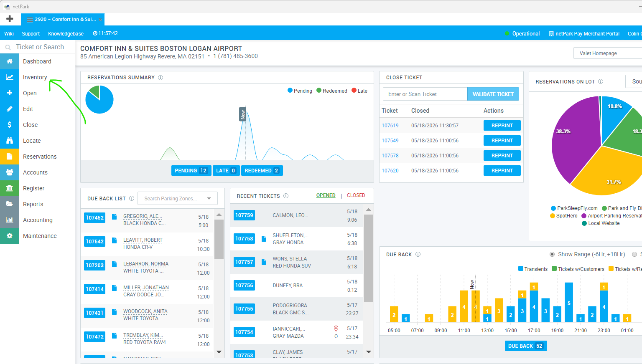Click the LATE 0 button

[226, 171]
